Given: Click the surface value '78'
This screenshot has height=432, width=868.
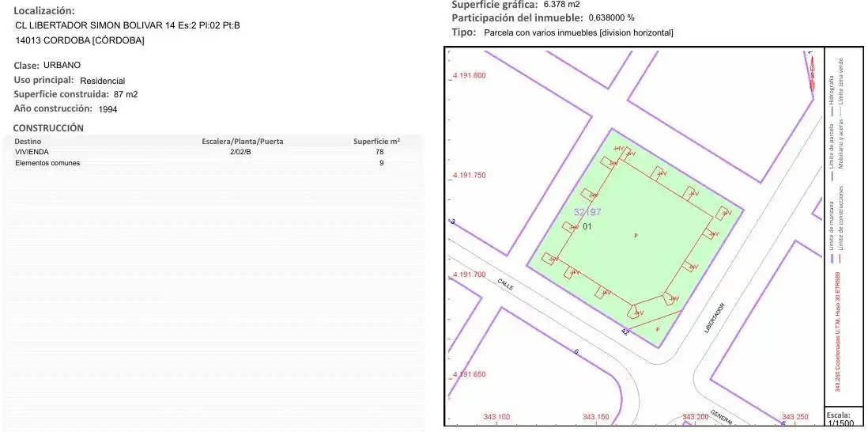Looking at the screenshot, I should [379, 152].
